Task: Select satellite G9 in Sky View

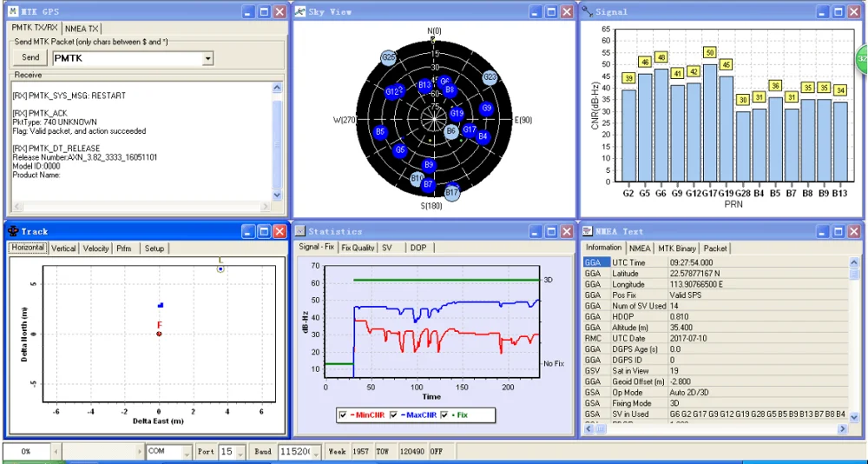Action: (487, 108)
